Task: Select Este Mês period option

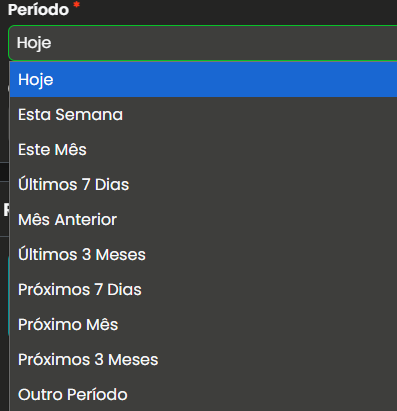Action: pyautogui.click(x=203, y=150)
